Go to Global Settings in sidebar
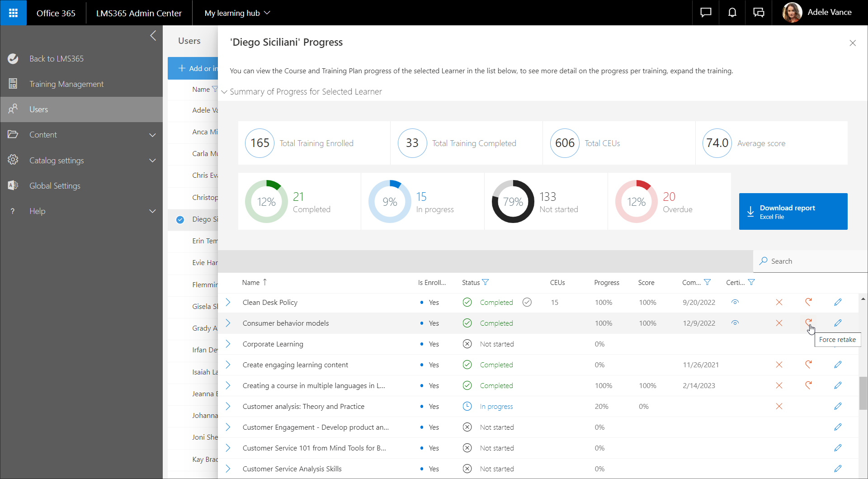This screenshot has width=868, height=479. click(x=55, y=186)
